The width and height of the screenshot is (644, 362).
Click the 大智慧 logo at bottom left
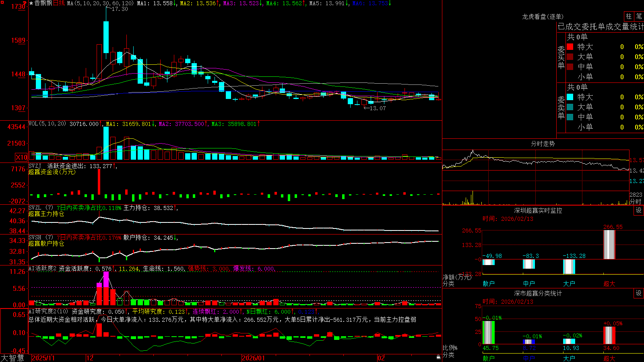tap(12, 358)
